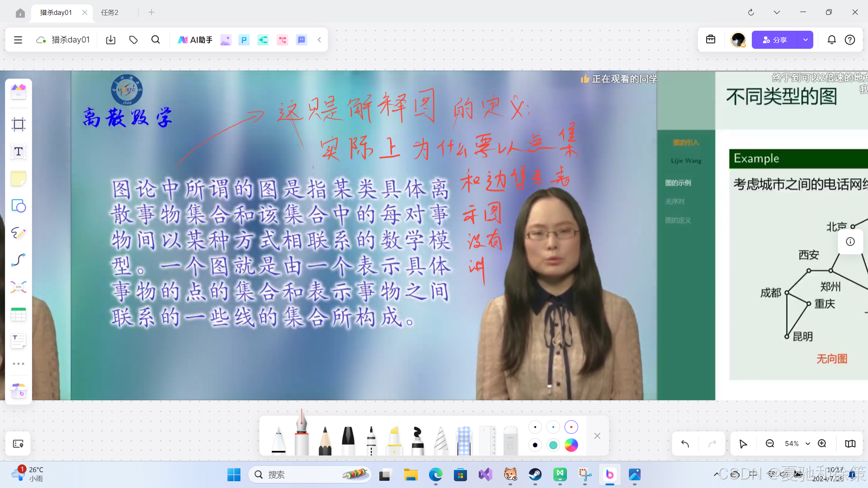The image size is (868, 488).
Task: Select the yellow highlighter pen
Action: coord(394,440)
